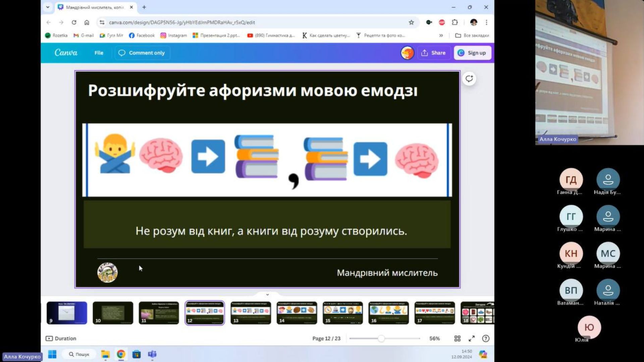The image size is (644, 362).
Task: Collapse the slide thumbnail strip chevron
Action: pos(267,295)
